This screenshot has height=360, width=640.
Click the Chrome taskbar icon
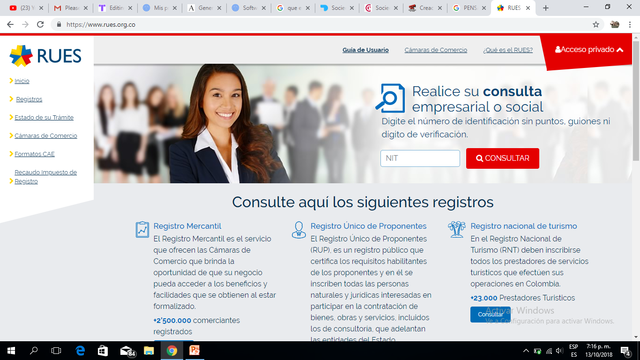click(172, 351)
